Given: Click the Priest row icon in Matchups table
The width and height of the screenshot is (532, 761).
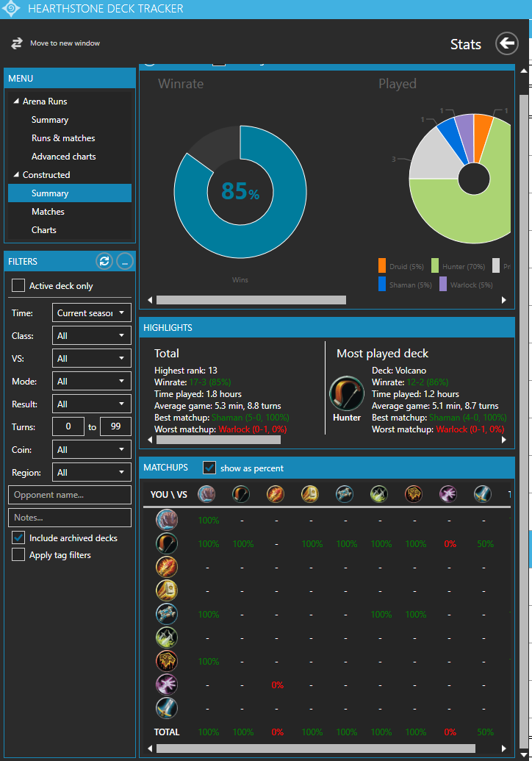Looking at the screenshot, I should (x=167, y=614).
